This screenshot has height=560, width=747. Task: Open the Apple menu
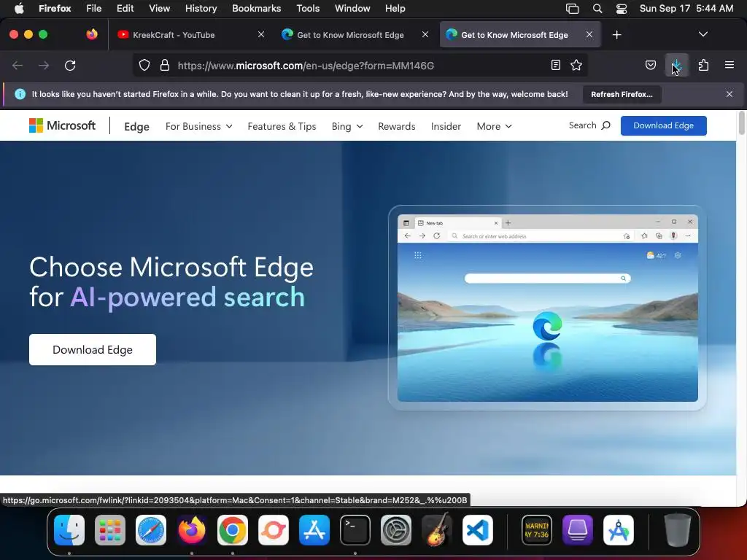pos(19,9)
